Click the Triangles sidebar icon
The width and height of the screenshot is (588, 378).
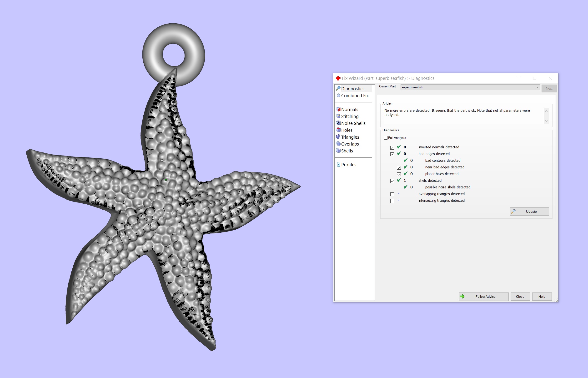pyautogui.click(x=338, y=137)
